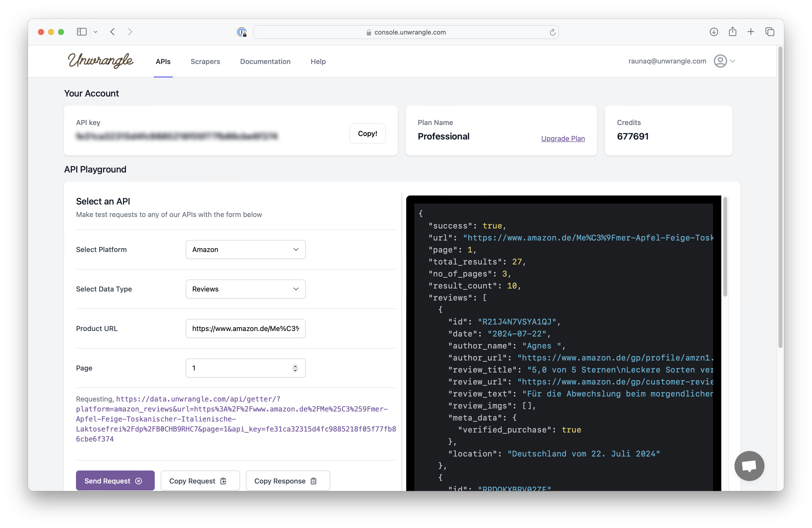Viewport: 812px width, 528px height.
Task: Click the Unwrangle logo
Action: point(100,61)
